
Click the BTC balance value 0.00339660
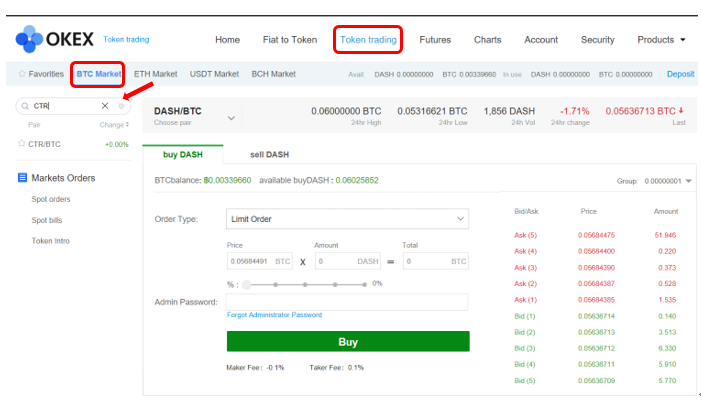(x=227, y=180)
